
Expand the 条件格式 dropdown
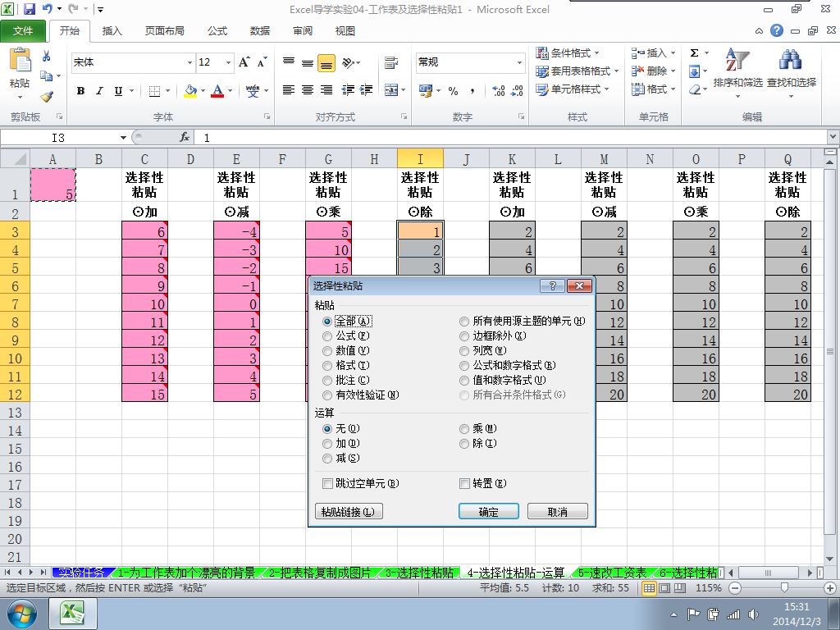point(597,53)
